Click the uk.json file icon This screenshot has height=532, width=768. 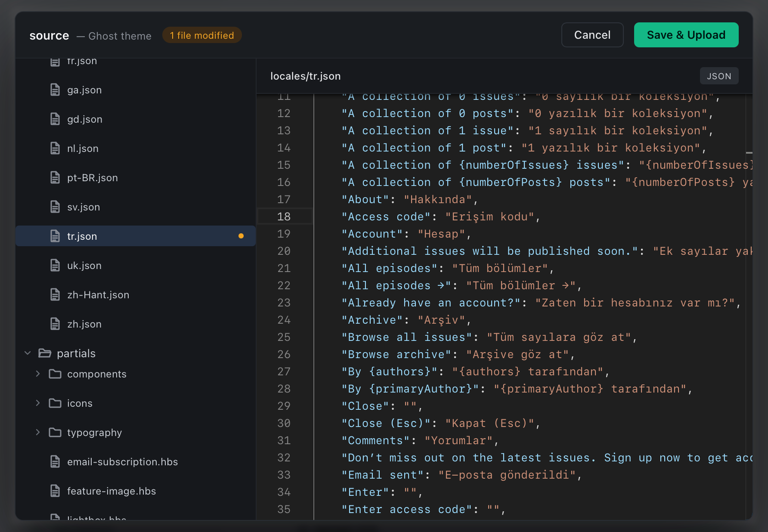click(55, 265)
